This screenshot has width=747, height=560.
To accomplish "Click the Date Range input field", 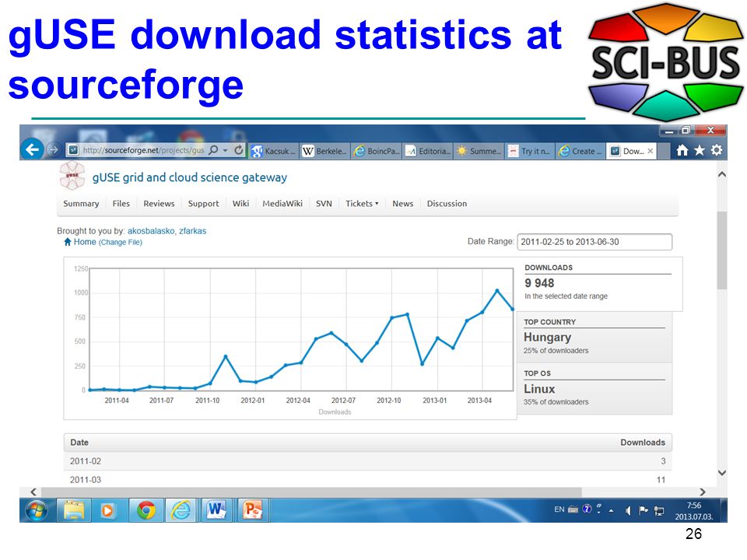I will 594,242.
